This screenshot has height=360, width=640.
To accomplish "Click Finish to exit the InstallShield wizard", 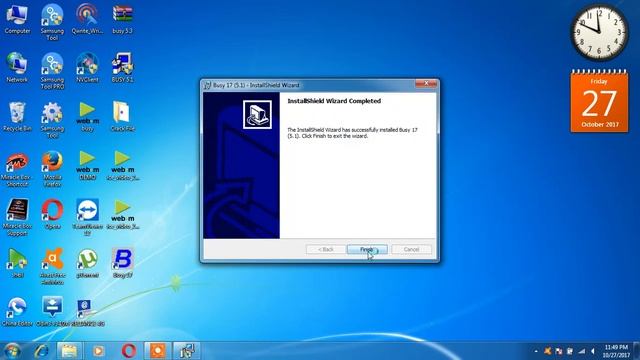I will click(x=367, y=249).
